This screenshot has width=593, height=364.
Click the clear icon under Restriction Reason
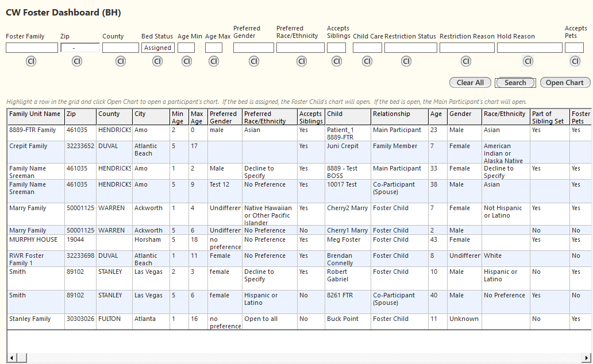(466, 61)
